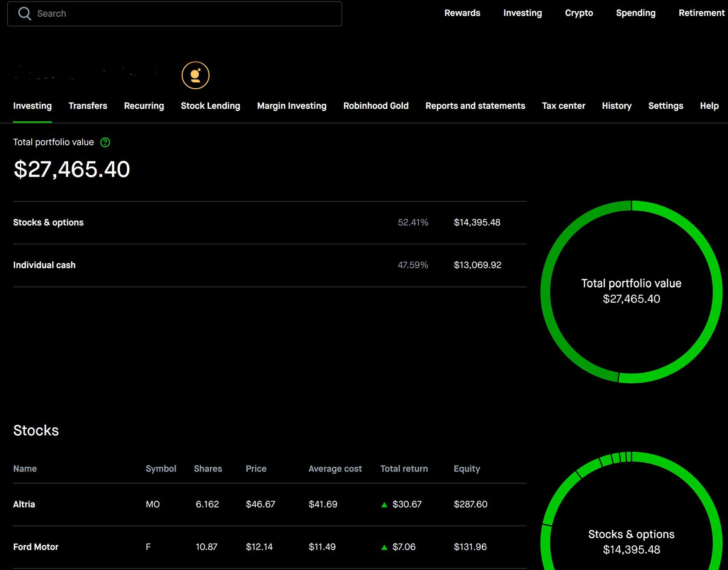Click Ford Motor's $12.14 price
The height and width of the screenshot is (570, 728).
259,547
